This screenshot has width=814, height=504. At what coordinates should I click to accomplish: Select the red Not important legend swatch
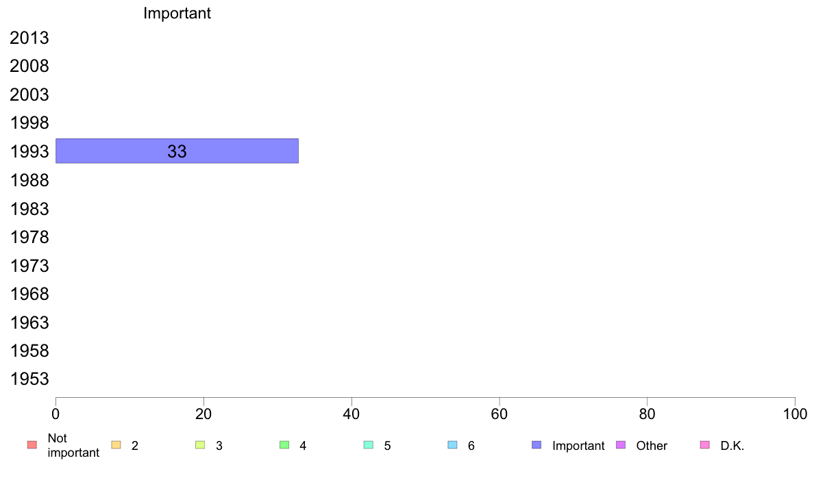point(32,445)
